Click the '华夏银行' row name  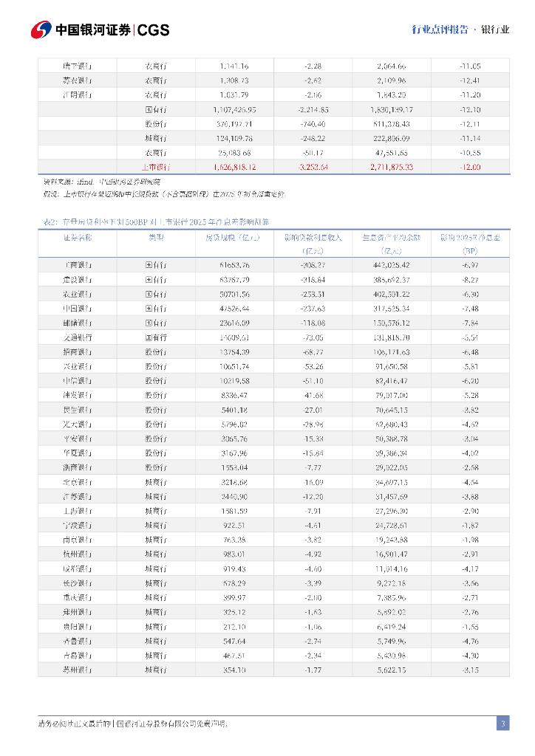[x=77, y=453]
